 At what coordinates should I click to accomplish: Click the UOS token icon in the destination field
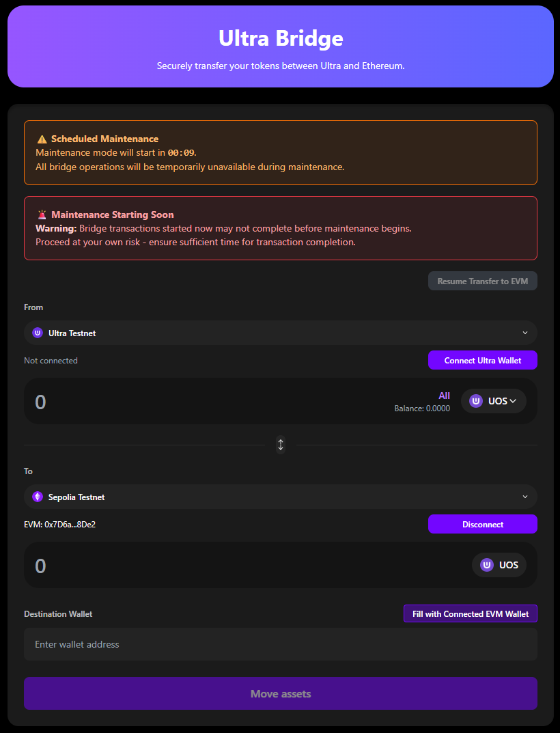(x=487, y=565)
